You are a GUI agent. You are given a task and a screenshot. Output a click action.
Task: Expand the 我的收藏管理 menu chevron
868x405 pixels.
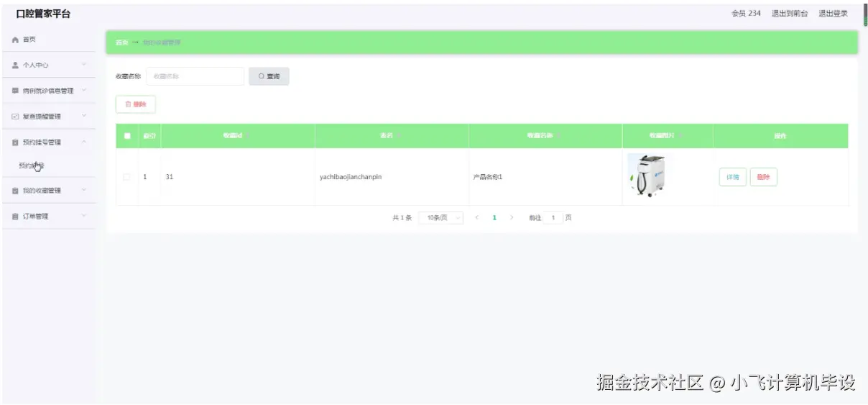coord(83,191)
